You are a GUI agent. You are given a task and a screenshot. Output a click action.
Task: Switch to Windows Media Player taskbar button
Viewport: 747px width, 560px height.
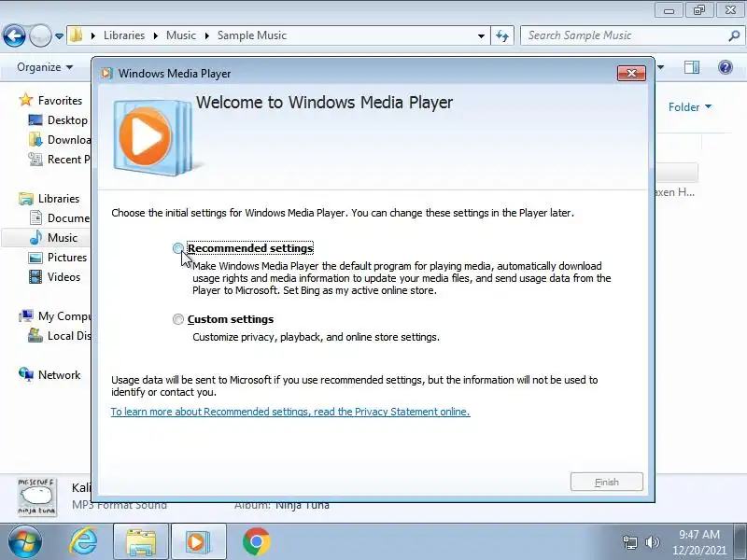(199, 542)
